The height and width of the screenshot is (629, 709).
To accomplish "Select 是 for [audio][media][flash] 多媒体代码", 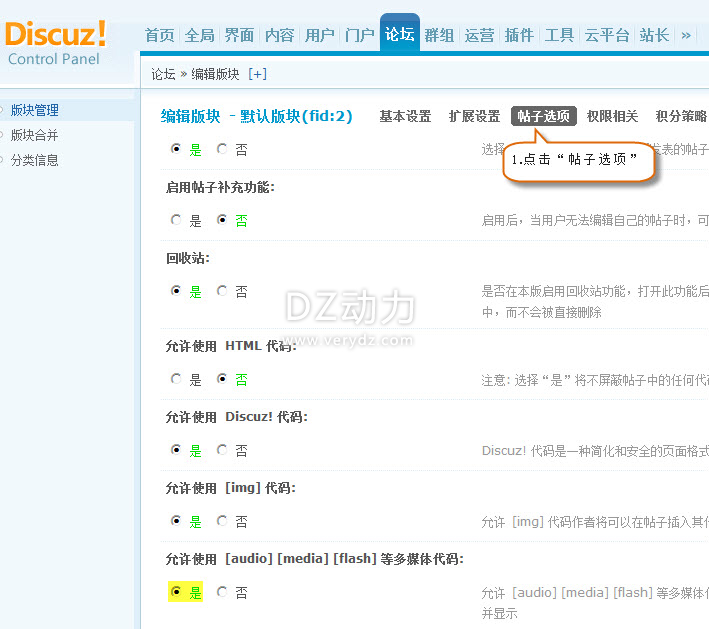I will (176, 591).
